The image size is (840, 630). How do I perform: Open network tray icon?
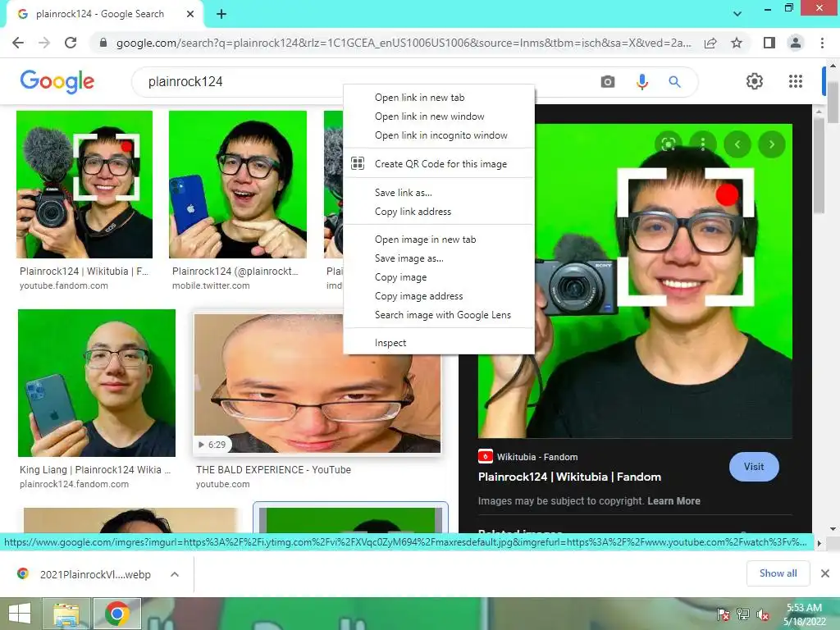[x=743, y=614]
